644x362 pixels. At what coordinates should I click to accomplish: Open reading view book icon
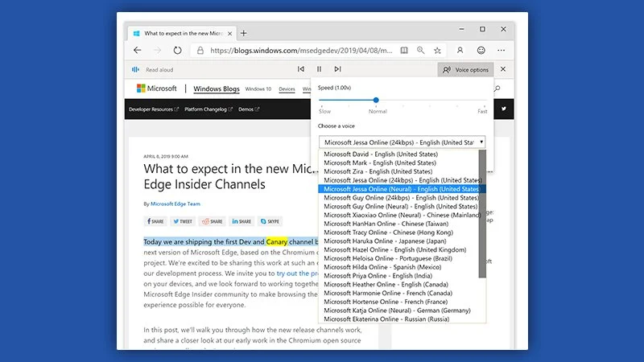click(404, 50)
